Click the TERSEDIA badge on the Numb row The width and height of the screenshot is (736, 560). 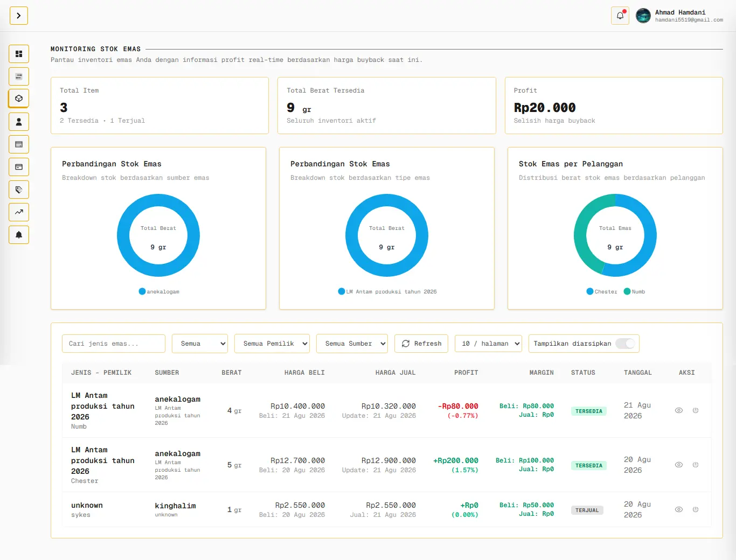(x=589, y=411)
